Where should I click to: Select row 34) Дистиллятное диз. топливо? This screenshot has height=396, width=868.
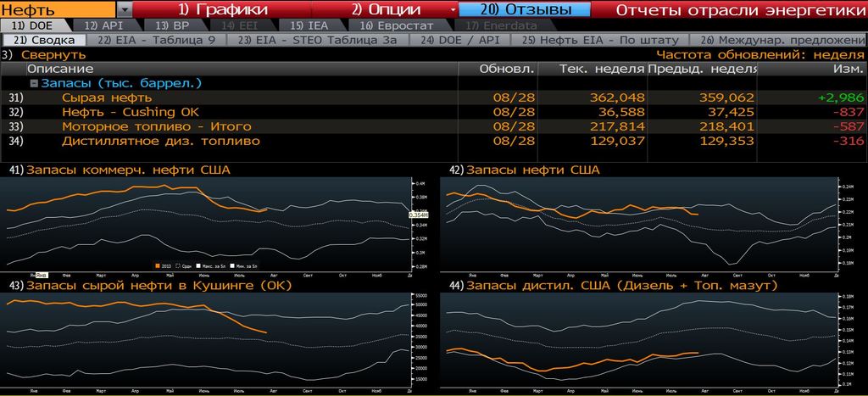pos(433,141)
